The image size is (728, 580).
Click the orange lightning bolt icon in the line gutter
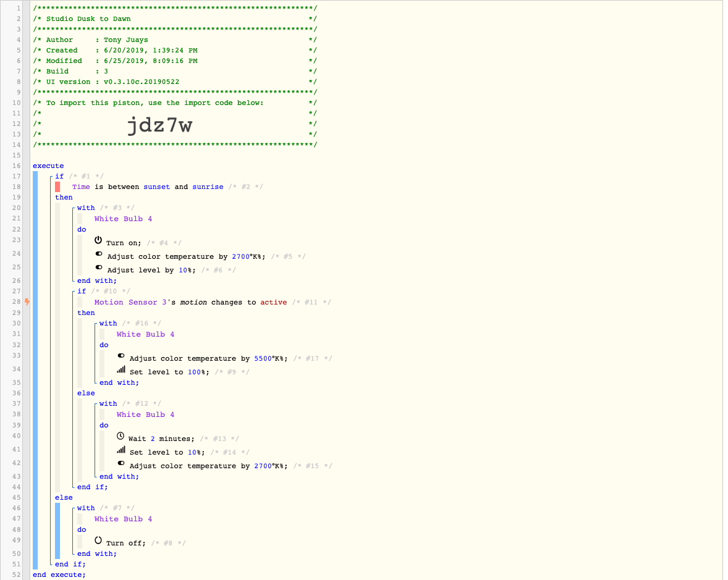click(27, 302)
